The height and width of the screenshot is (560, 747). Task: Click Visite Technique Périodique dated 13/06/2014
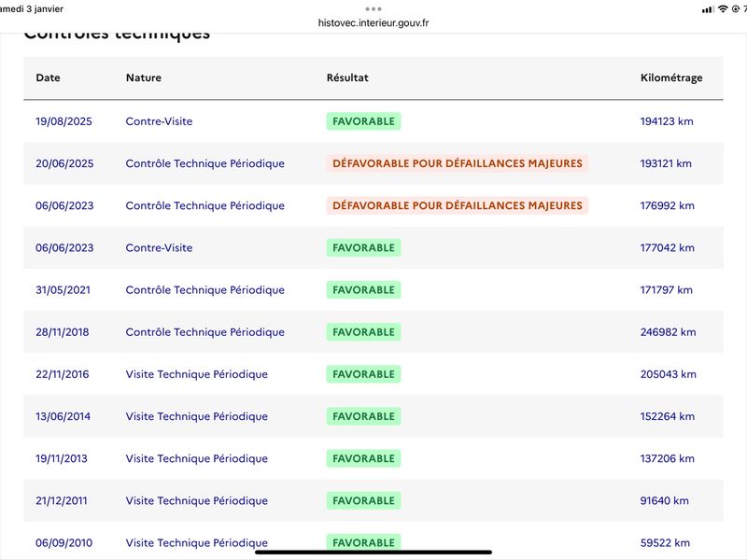[196, 416]
